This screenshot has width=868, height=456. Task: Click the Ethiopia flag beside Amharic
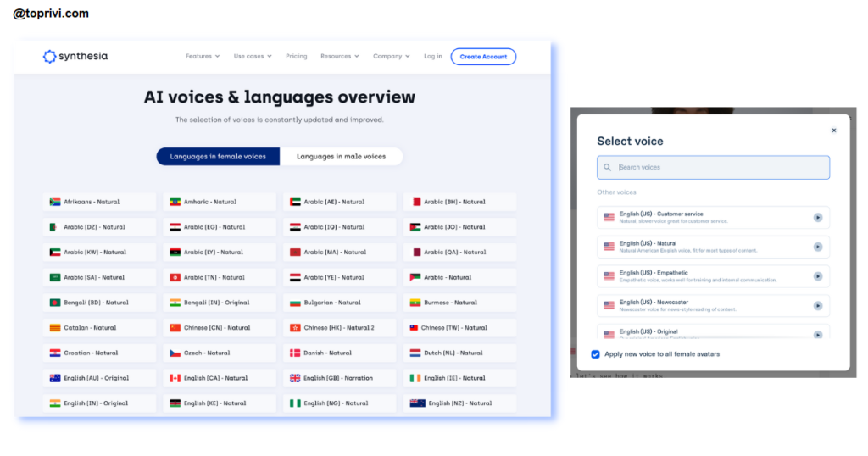pyautogui.click(x=175, y=202)
